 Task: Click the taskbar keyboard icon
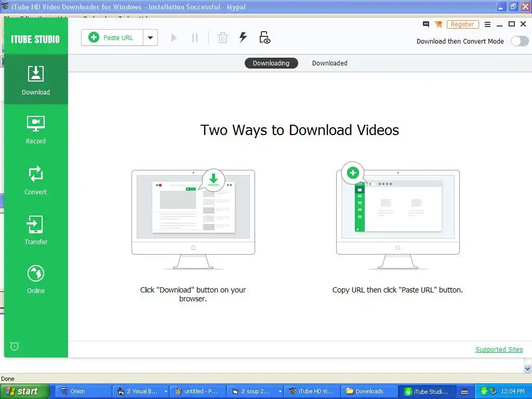[x=464, y=392]
